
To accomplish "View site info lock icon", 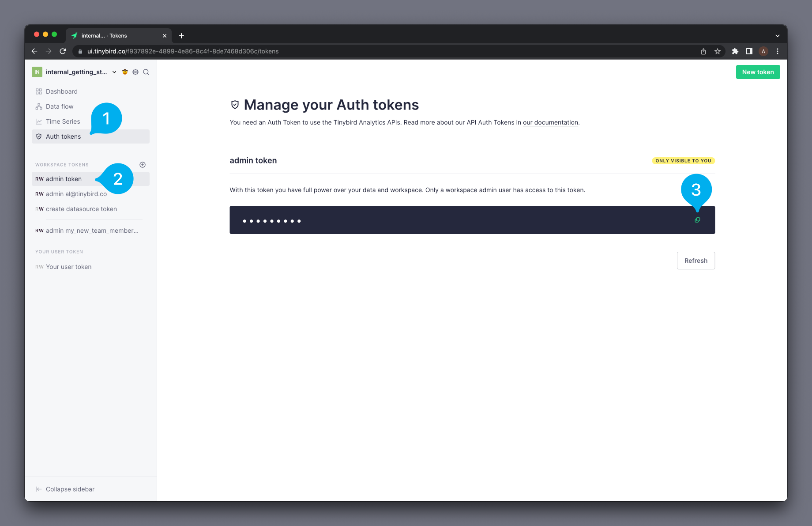I will 80,51.
